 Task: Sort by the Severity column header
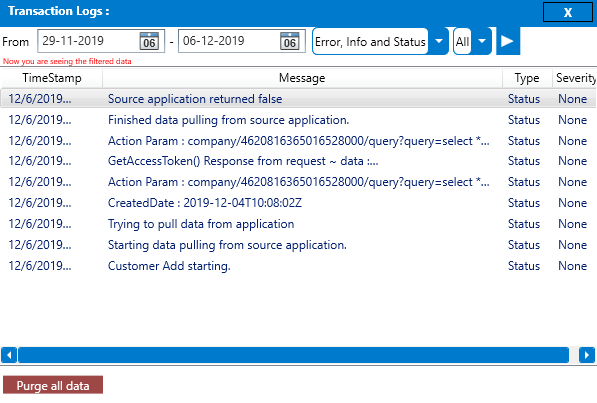pyautogui.click(x=575, y=78)
